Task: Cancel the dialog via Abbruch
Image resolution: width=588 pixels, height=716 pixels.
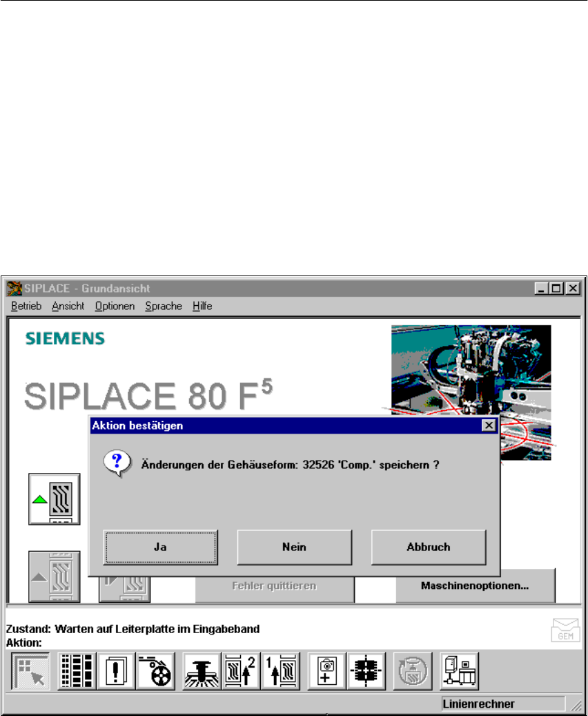Action: click(x=428, y=547)
